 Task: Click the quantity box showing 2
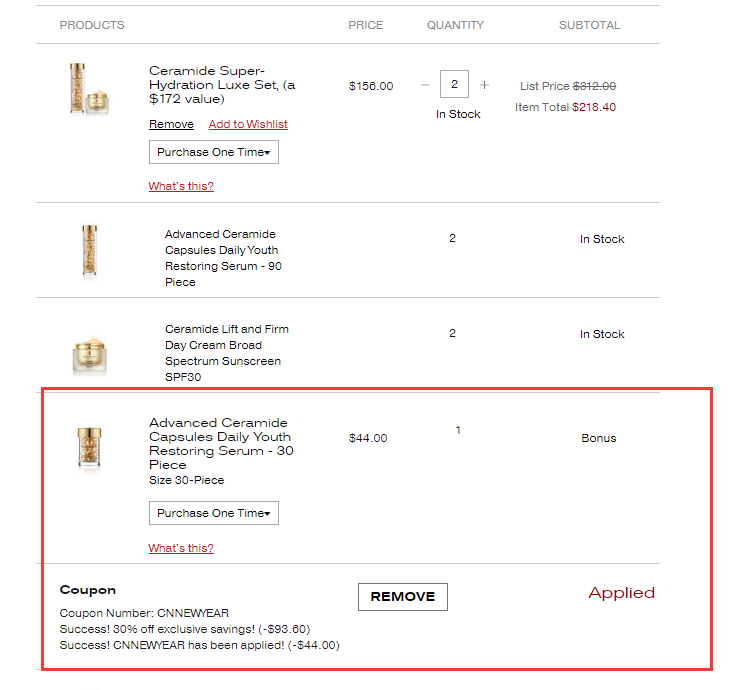(454, 84)
